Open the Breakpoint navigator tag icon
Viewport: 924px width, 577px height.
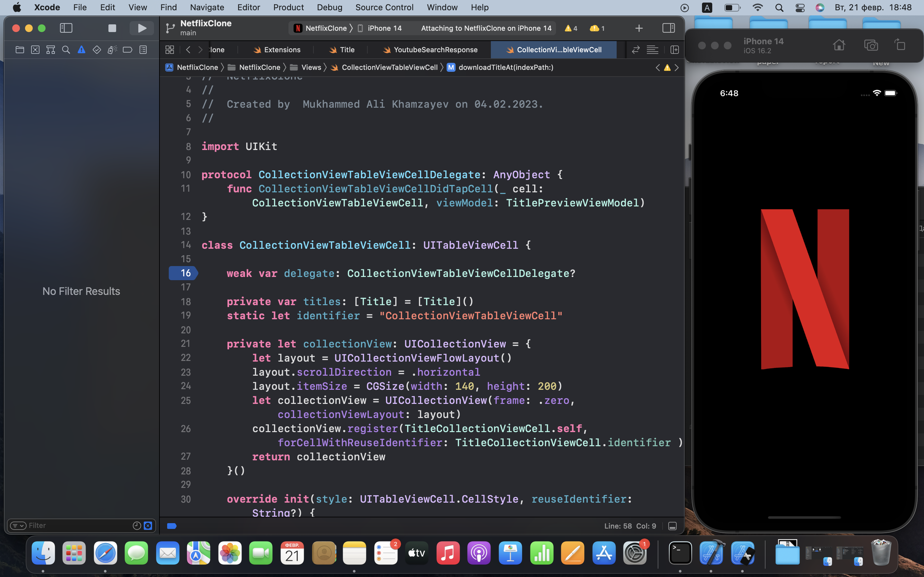[127, 50]
